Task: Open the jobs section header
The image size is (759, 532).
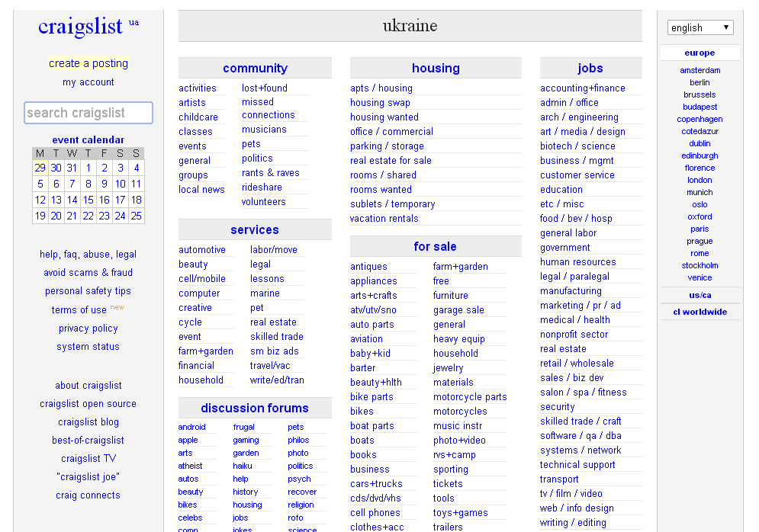Action: (x=590, y=68)
